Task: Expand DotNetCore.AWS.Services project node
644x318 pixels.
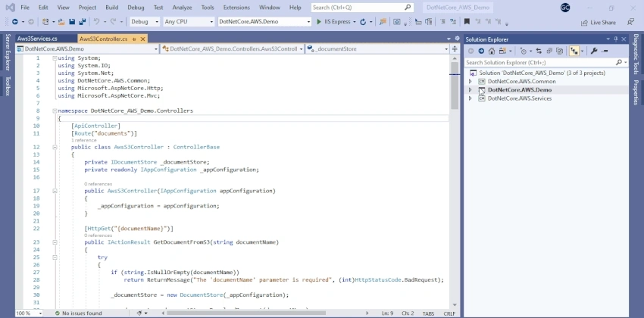Action: (470, 98)
